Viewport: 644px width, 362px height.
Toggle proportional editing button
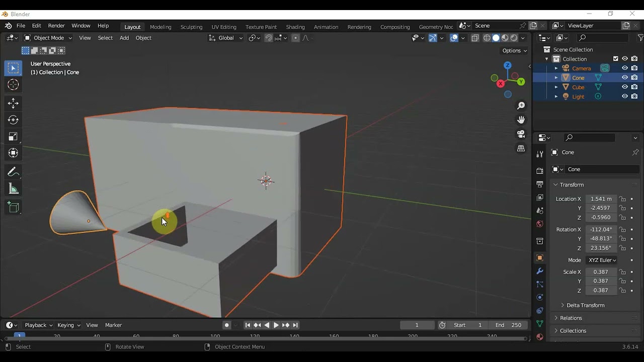[295, 38]
